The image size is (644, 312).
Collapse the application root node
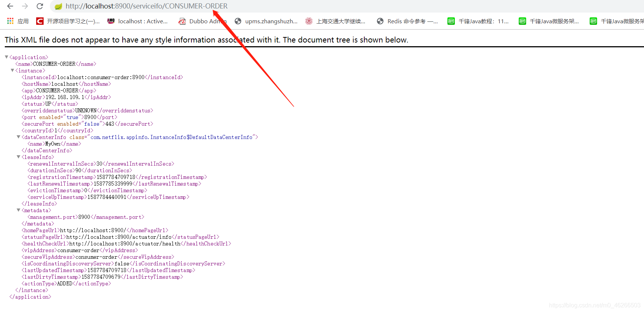pos(7,57)
